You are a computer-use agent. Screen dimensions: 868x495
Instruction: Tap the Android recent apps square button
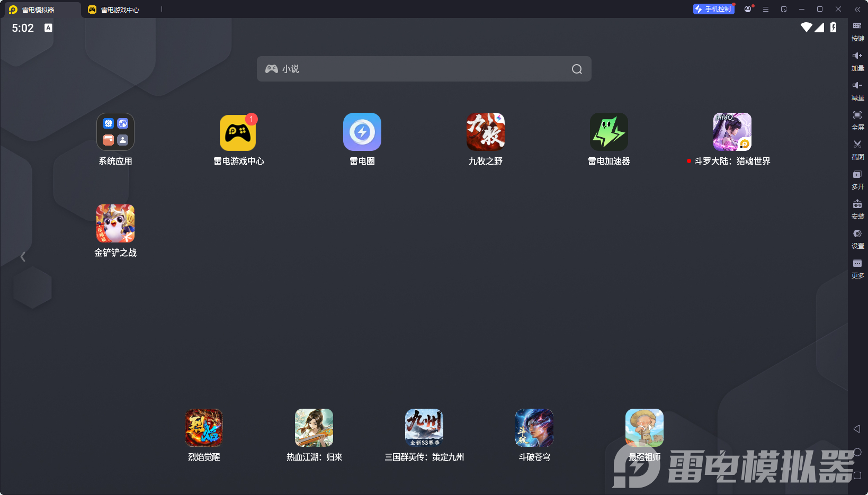pyautogui.click(x=857, y=475)
